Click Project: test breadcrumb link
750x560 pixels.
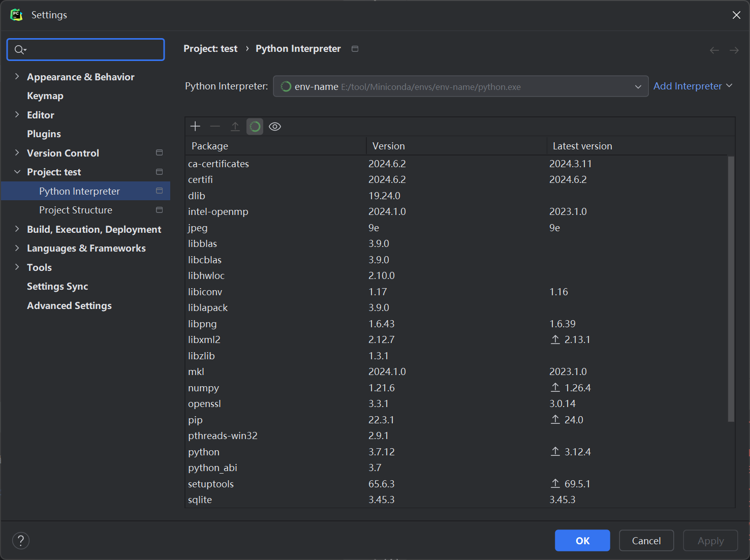210,49
